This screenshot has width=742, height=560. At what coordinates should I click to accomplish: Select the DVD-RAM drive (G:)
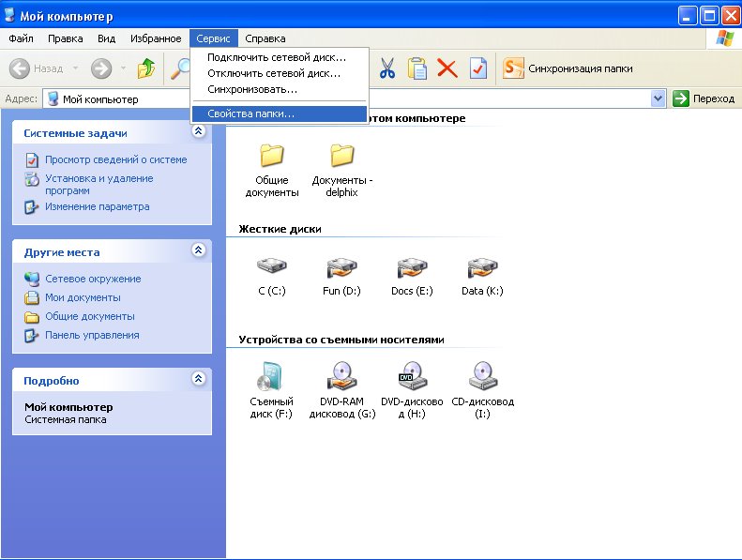coord(341,376)
